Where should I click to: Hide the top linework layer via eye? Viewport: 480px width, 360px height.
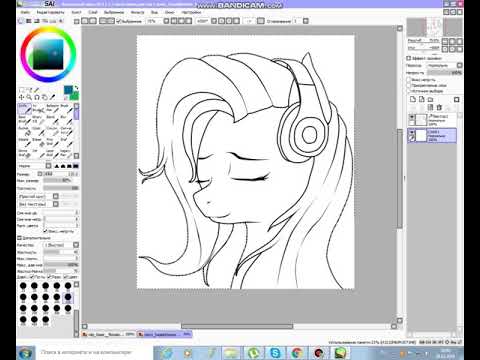tap(412, 117)
